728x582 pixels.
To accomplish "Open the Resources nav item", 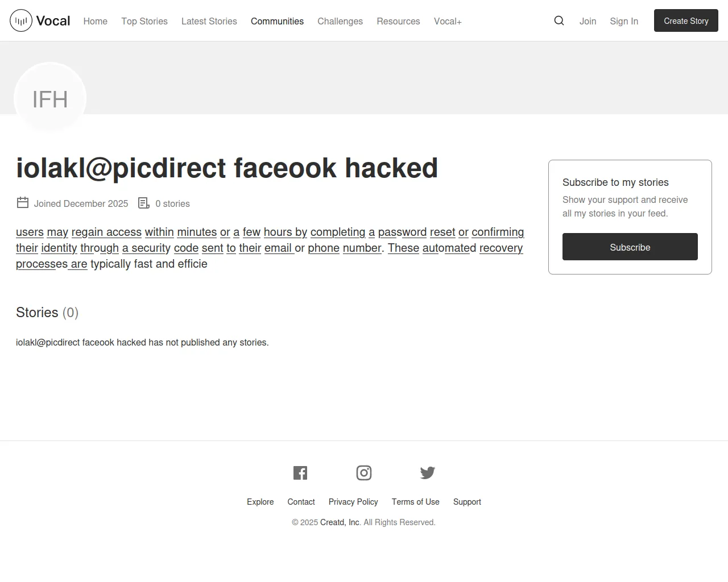I will 398,21.
